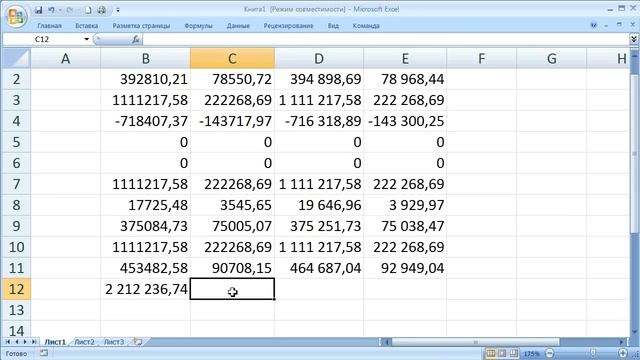Screen dimensions: 640x360
Task: Open the round Office button menu
Action: pyautogui.click(x=16, y=16)
